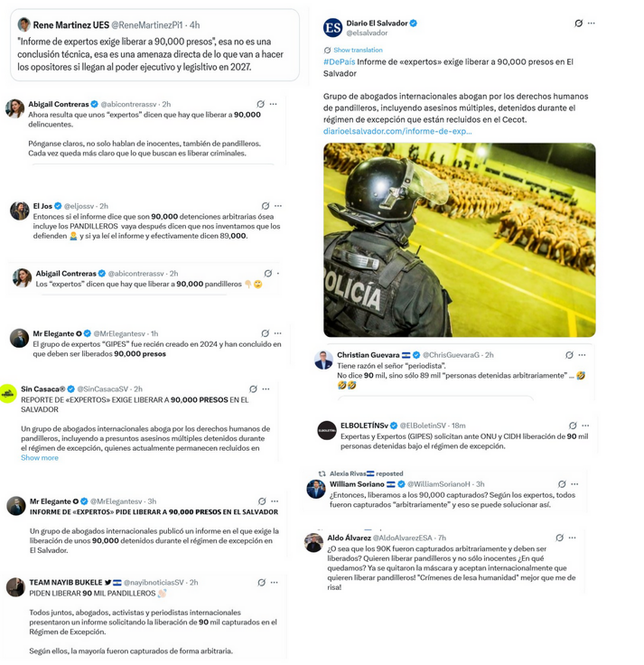The width and height of the screenshot is (644, 665).
Task: Open the diarioelsalvador.com article link
Action: (397, 131)
